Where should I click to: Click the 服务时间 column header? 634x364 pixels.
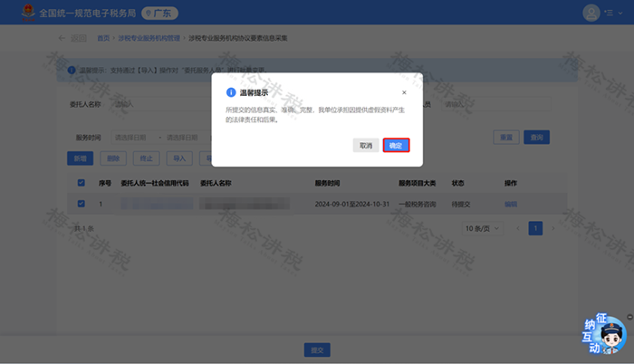(327, 183)
